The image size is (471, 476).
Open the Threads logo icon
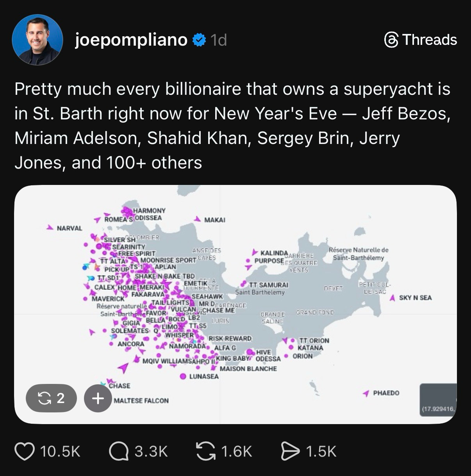point(391,40)
